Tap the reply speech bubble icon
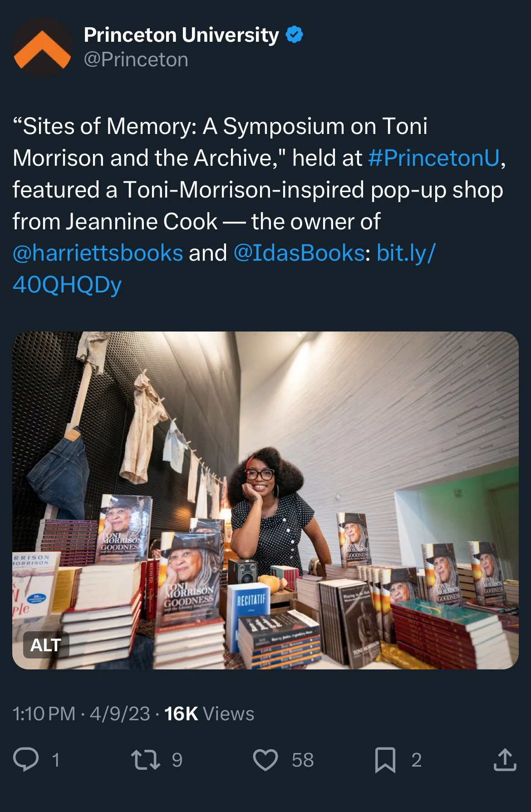The width and height of the screenshot is (531, 812). click(x=26, y=759)
